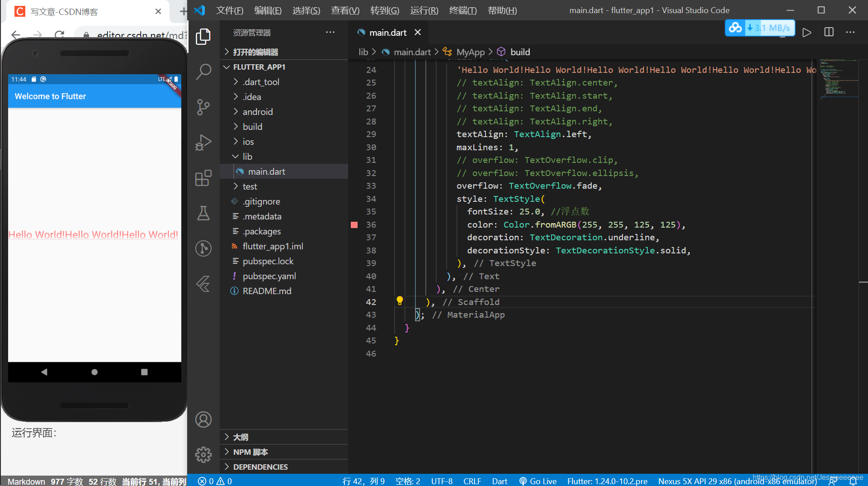The height and width of the screenshot is (486, 868).
Task: Click the Android home button on emulator
Action: click(x=94, y=372)
